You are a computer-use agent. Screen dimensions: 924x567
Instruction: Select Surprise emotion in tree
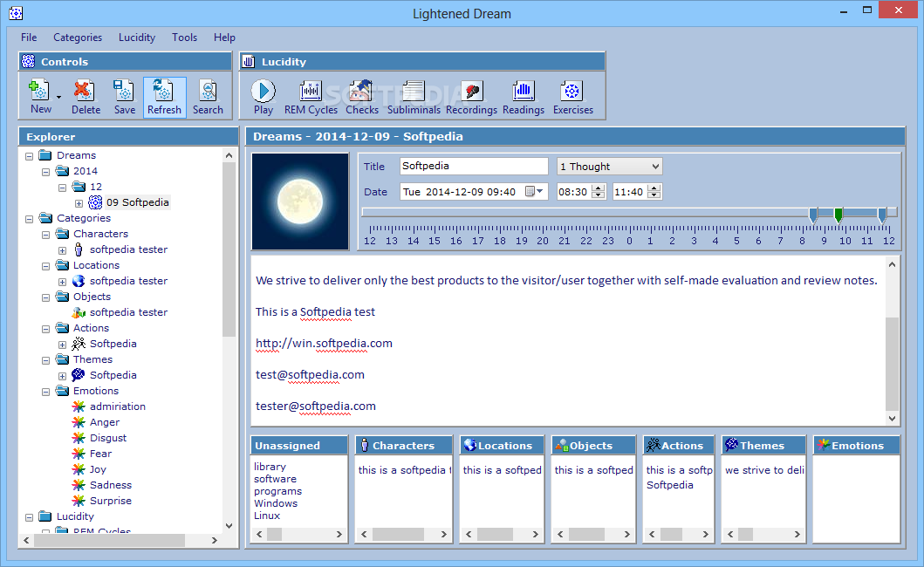pos(110,501)
